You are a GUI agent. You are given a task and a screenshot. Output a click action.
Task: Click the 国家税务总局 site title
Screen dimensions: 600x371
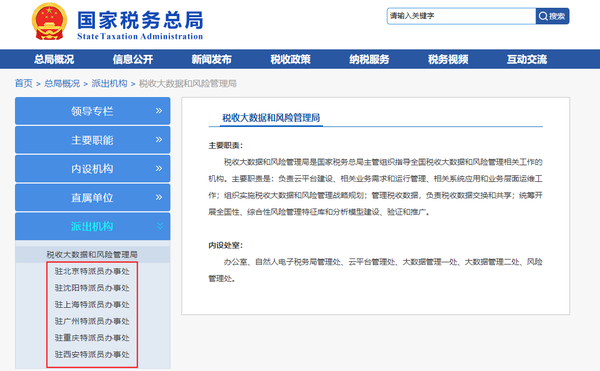[140, 20]
